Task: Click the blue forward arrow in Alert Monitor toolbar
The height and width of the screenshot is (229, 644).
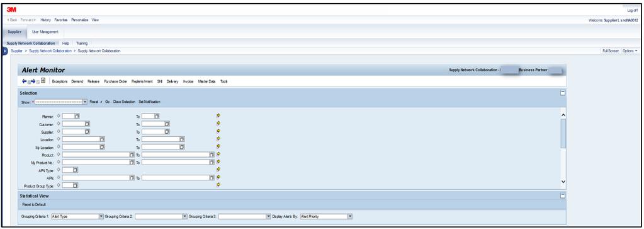Action: point(33,81)
